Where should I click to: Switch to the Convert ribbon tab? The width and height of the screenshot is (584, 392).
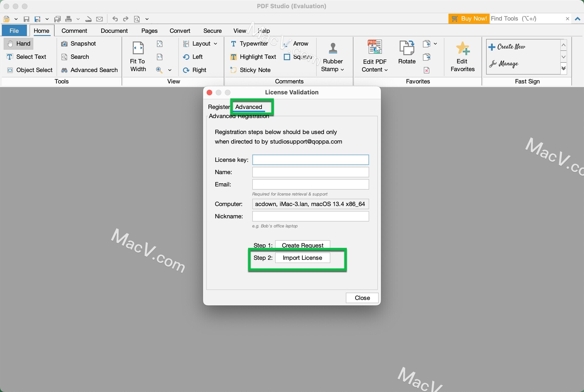180,31
